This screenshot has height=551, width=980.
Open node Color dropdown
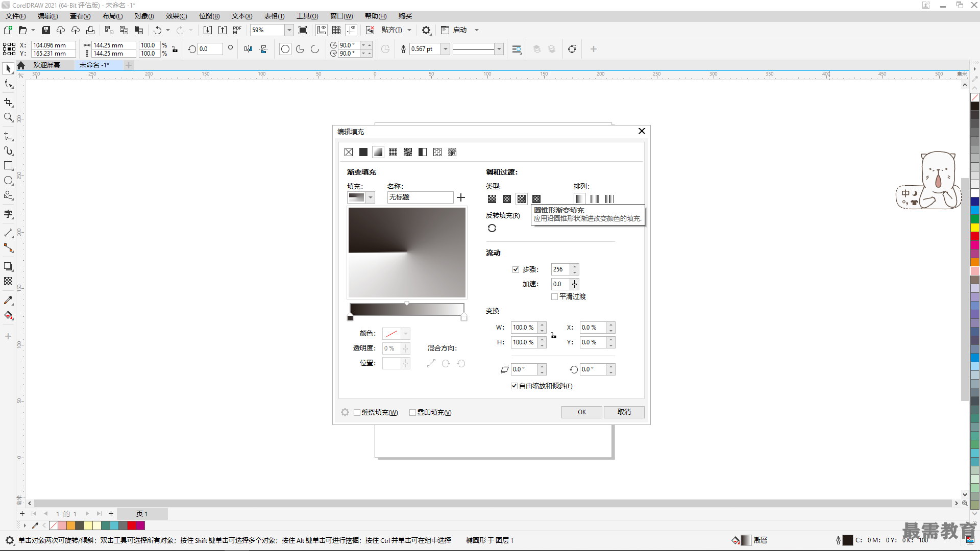[x=406, y=334]
